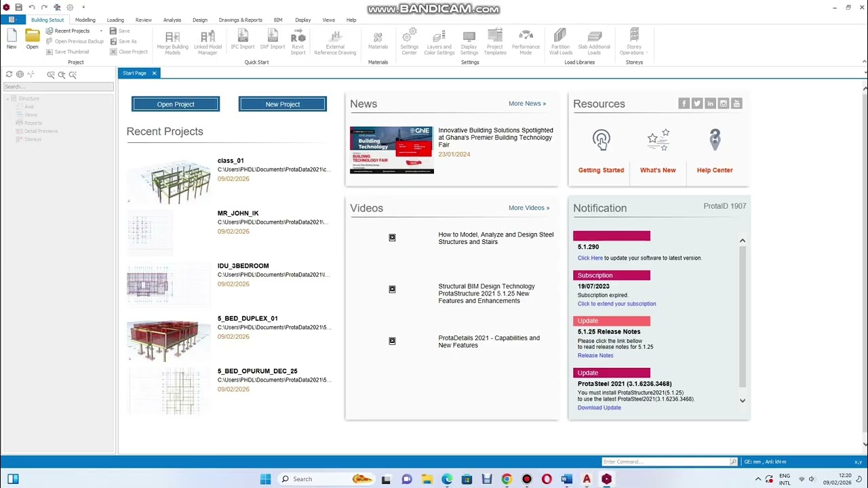The width and height of the screenshot is (868, 488).
Task: Open the Ghana Building Technology Fair news thumbnail
Action: (x=391, y=150)
